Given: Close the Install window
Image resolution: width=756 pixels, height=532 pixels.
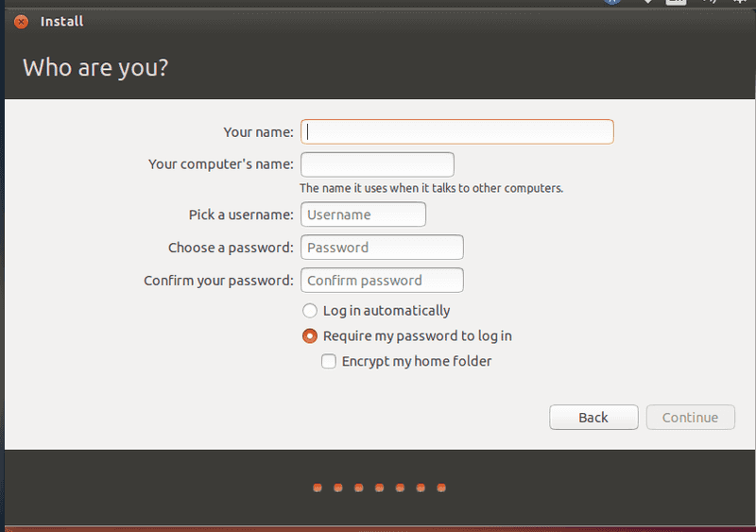Looking at the screenshot, I should (x=21, y=22).
